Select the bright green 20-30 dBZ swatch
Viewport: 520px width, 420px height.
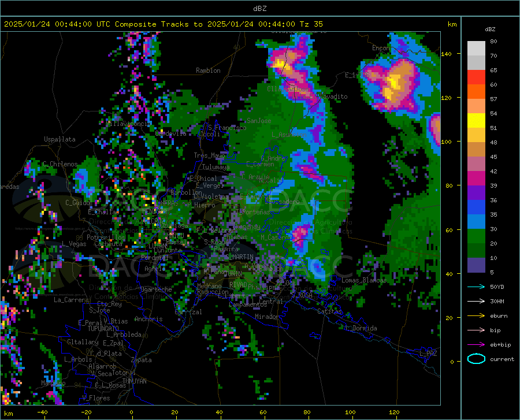(476, 236)
